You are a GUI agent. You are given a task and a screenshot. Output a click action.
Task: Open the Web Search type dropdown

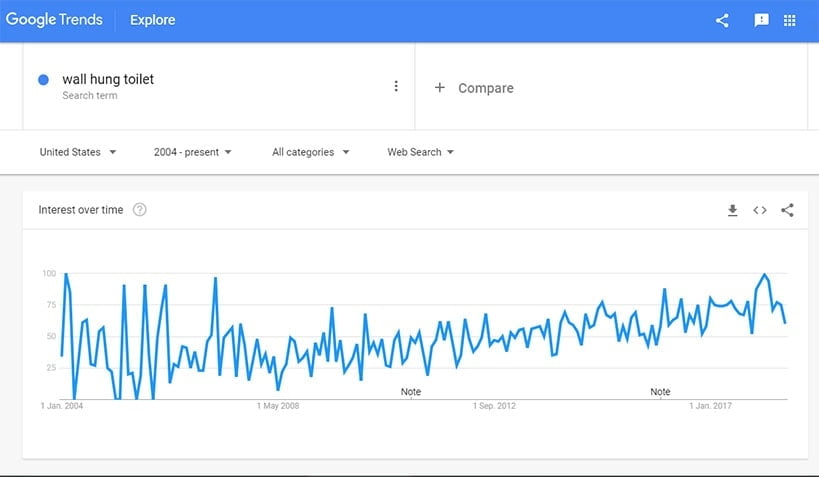421,152
